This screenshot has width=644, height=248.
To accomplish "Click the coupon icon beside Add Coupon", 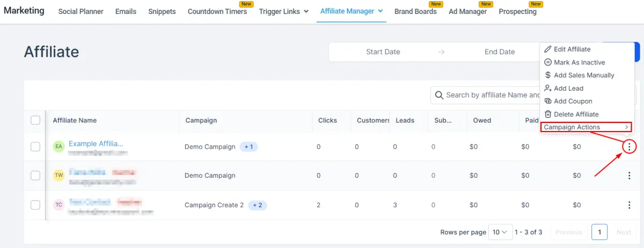I will coord(548,101).
